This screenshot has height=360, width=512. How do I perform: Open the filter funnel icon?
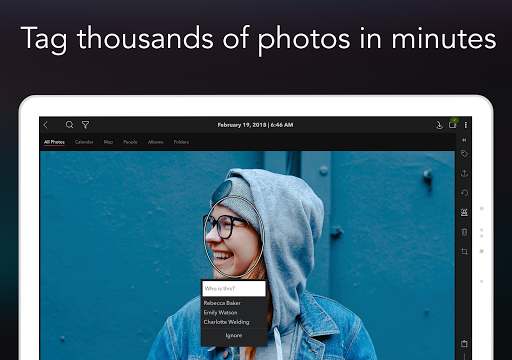coord(85,125)
